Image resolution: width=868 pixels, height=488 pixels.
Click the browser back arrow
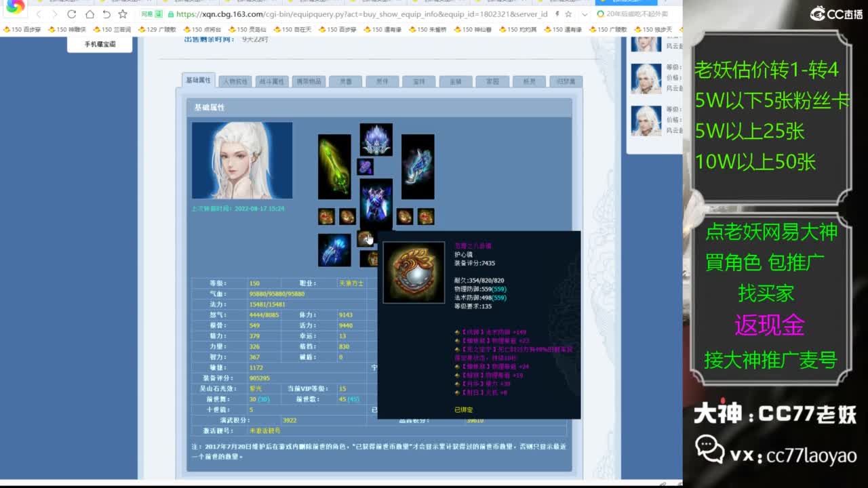39,14
